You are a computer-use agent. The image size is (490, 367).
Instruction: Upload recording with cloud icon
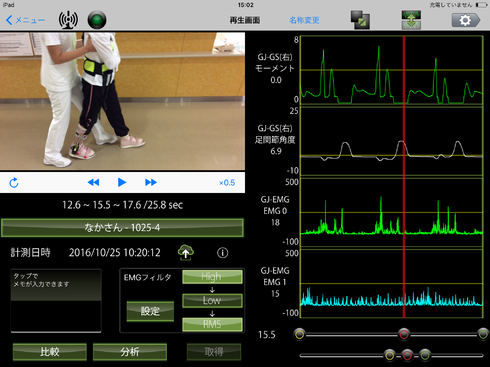coord(186,252)
